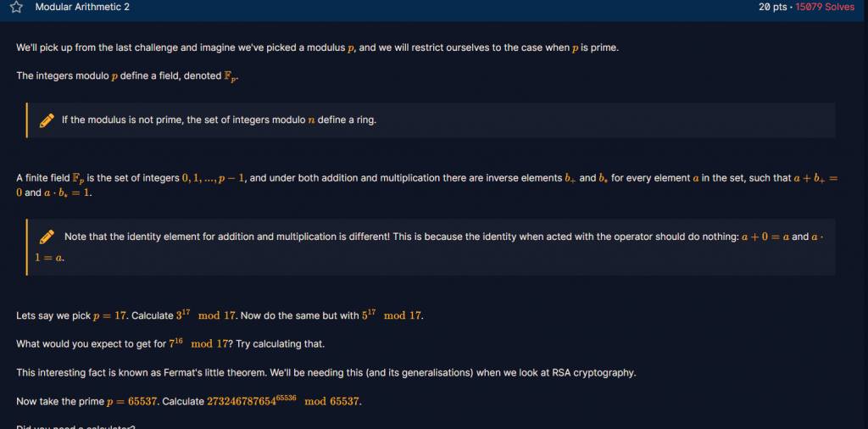Click the pencil icon beside the ring note
This screenshot has height=429, width=868.
(47, 120)
